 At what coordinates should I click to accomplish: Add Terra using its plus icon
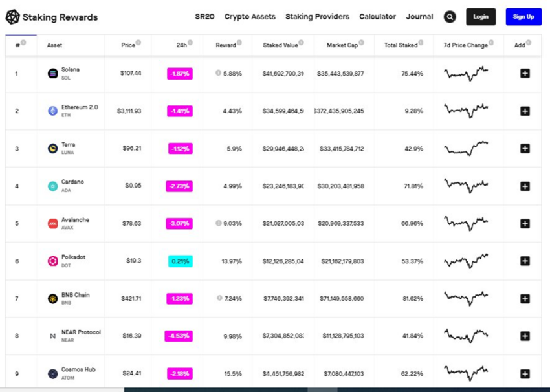[525, 148]
